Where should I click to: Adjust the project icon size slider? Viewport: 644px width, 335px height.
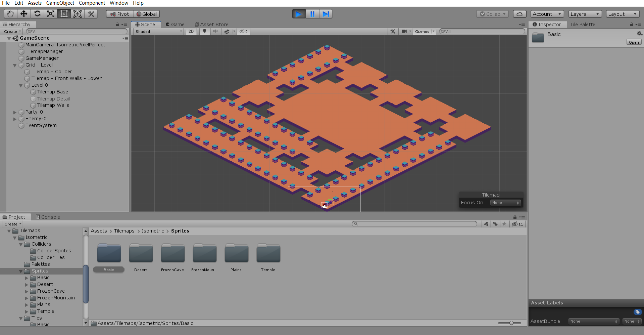pos(511,323)
